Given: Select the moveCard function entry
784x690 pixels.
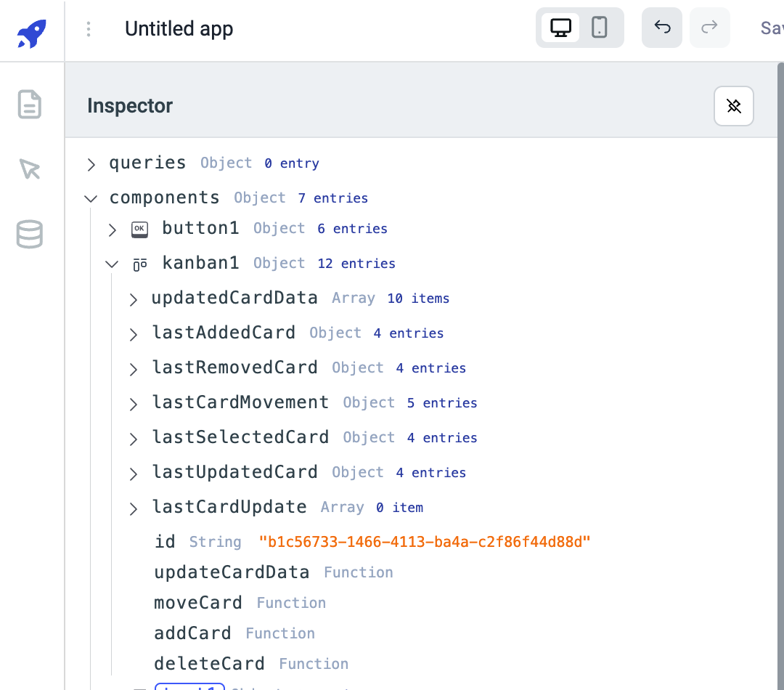Looking at the screenshot, I should point(198,603).
